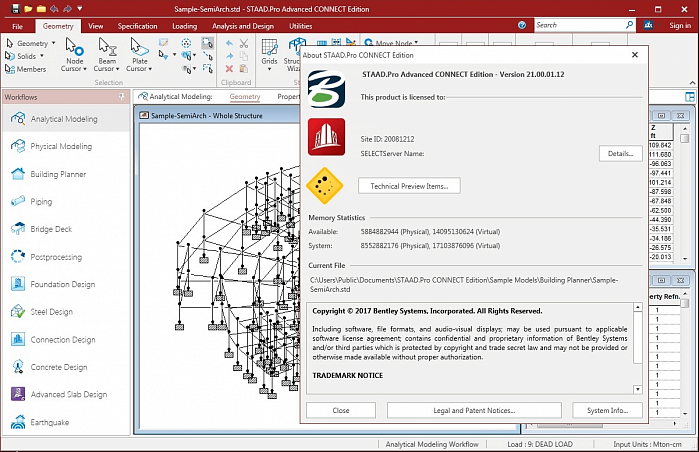Switch to the Specification ribbon tab
The width and height of the screenshot is (699, 452).
137,26
